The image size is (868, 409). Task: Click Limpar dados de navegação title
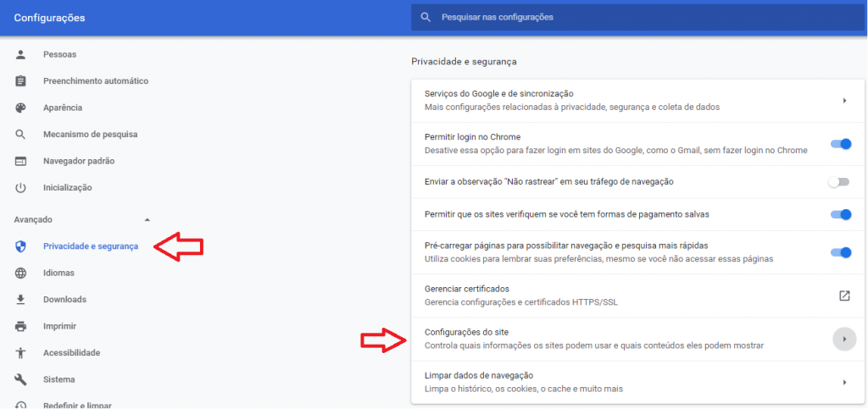pos(479,375)
